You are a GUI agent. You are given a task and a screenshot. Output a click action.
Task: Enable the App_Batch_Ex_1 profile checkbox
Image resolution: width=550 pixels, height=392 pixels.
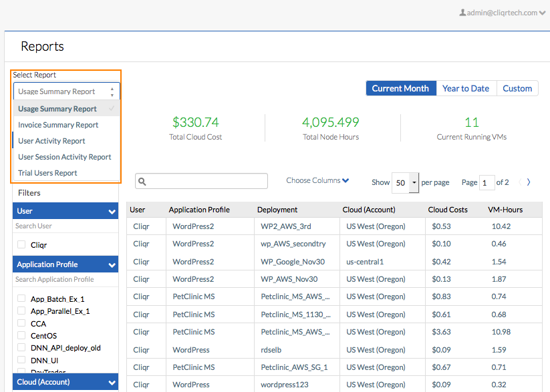click(x=21, y=299)
